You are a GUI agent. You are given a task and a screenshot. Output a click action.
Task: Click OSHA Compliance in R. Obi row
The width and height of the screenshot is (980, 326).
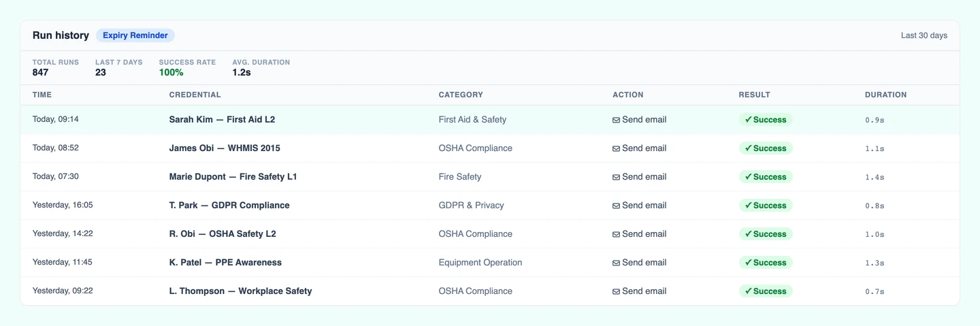pos(476,234)
